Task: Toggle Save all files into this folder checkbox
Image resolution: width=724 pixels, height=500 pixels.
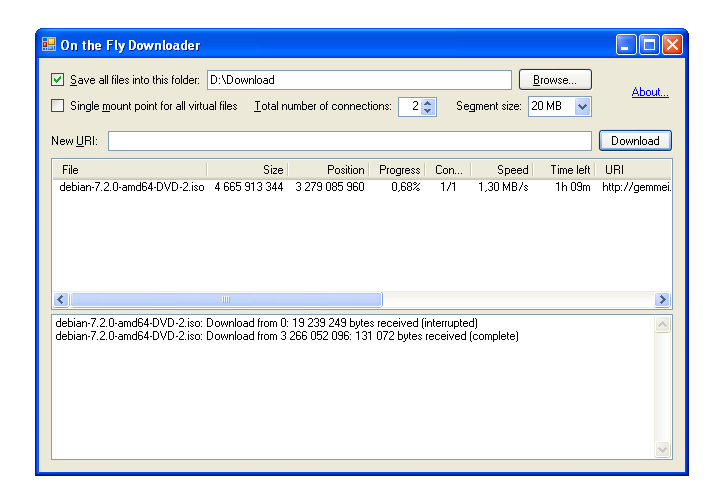Action: pyautogui.click(x=57, y=80)
